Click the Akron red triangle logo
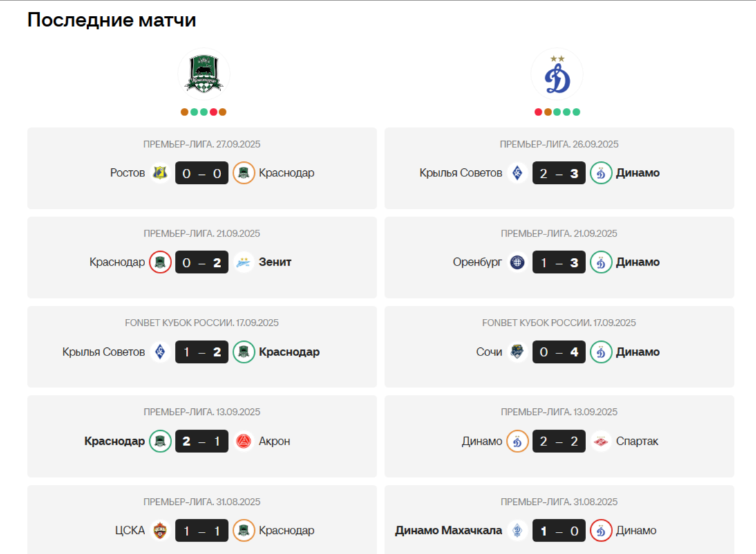The width and height of the screenshot is (756, 554). point(243,441)
